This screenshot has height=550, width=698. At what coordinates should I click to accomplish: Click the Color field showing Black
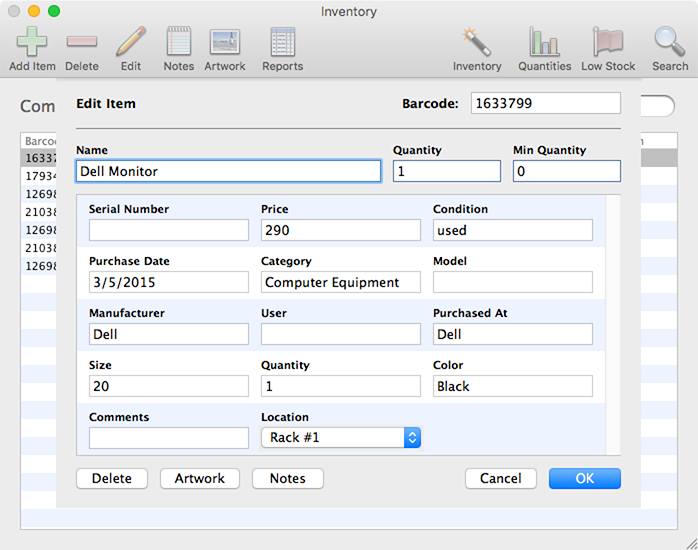pos(513,386)
